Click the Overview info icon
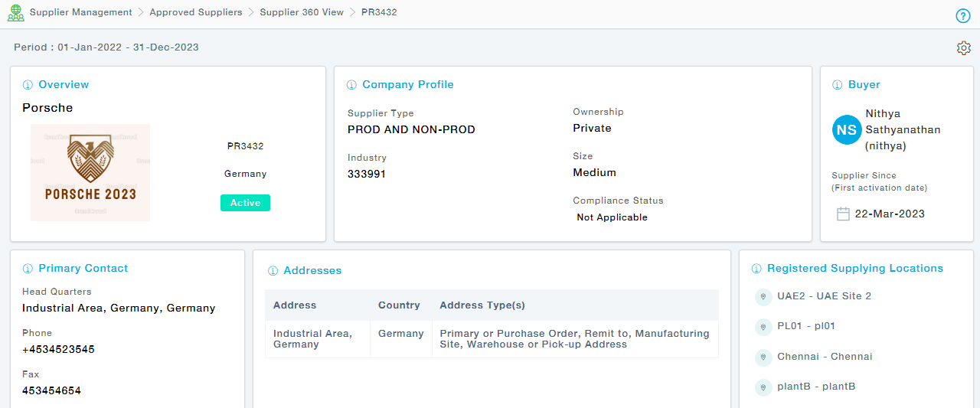 [x=28, y=85]
